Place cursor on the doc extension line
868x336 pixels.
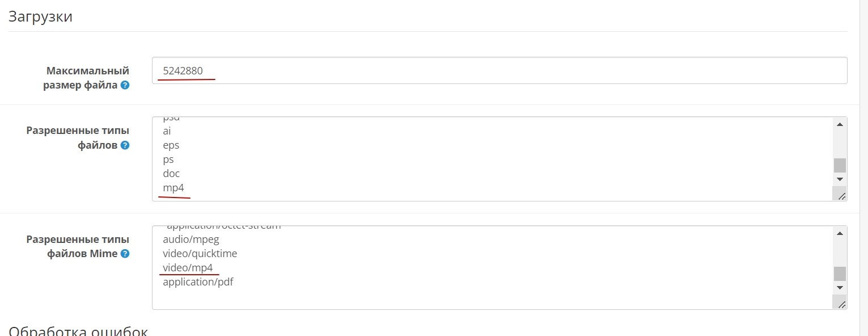pyautogui.click(x=171, y=174)
